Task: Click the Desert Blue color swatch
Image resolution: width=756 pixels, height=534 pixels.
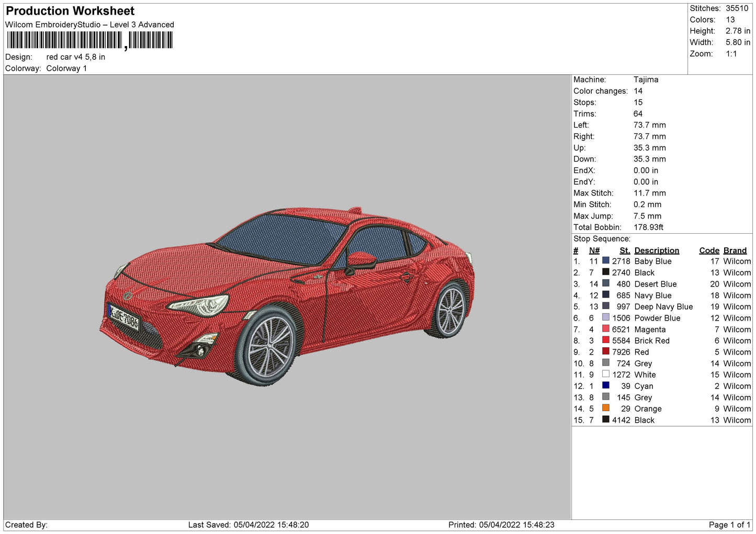Action: point(606,283)
